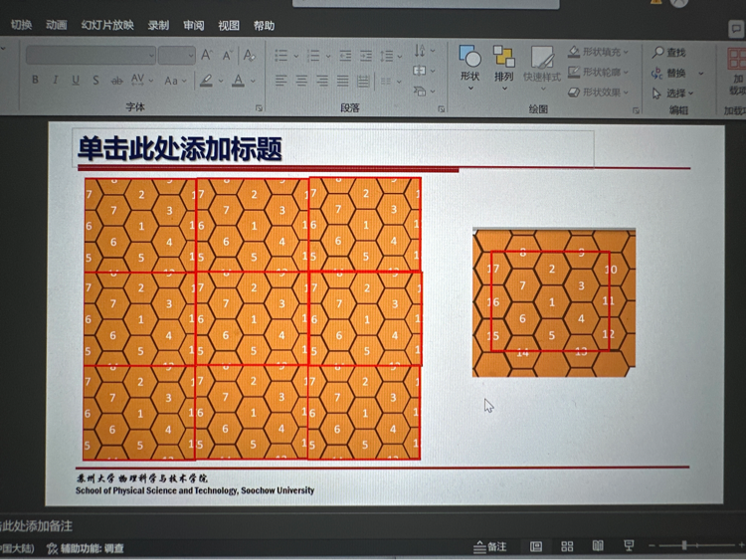Switch to the 视图 tab

pos(229,25)
